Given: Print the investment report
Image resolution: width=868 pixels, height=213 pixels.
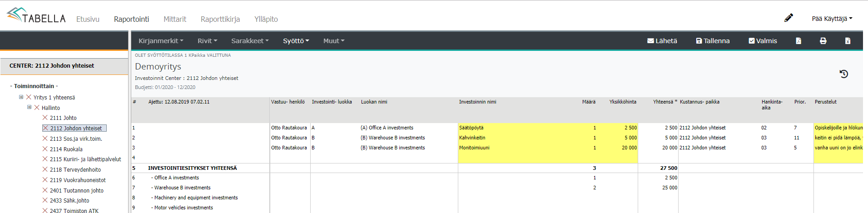Looking at the screenshot, I should 823,41.
